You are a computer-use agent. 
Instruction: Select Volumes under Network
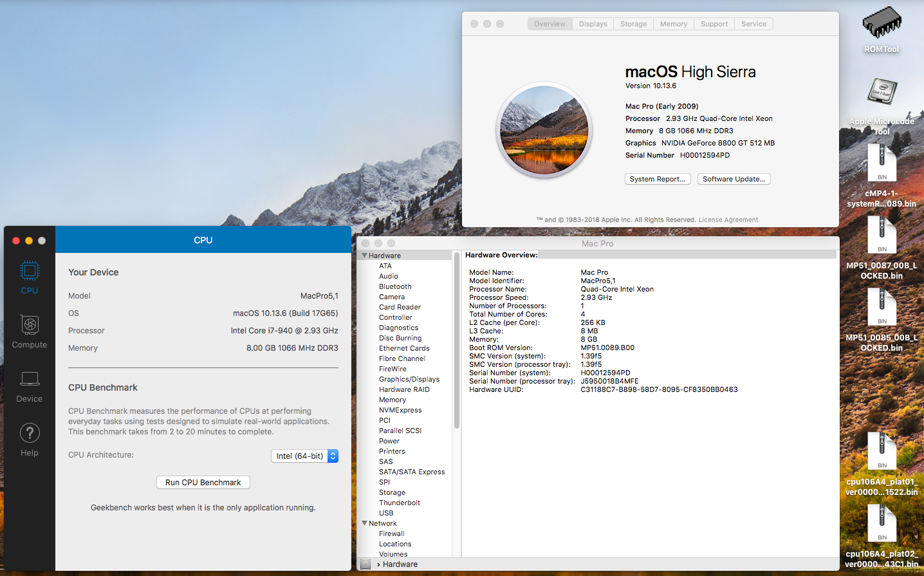click(x=393, y=554)
